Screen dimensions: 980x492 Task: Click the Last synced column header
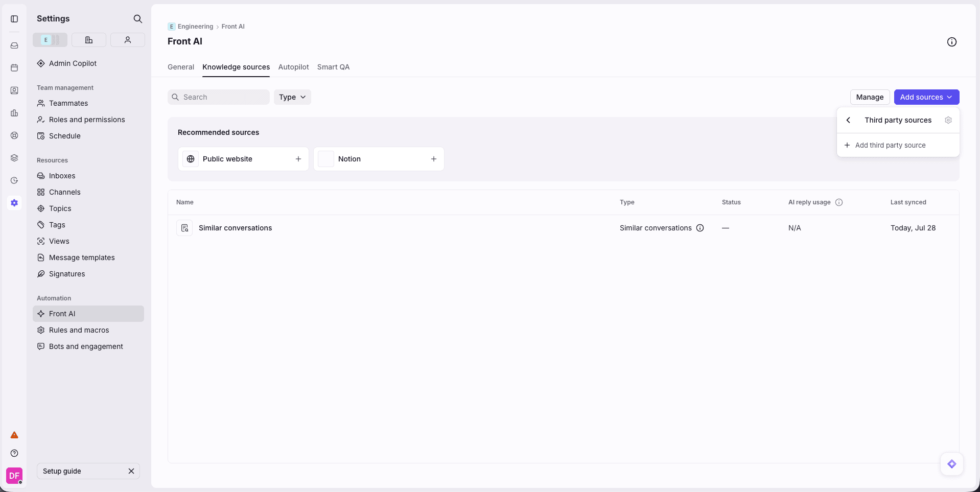pyautogui.click(x=908, y=202)
